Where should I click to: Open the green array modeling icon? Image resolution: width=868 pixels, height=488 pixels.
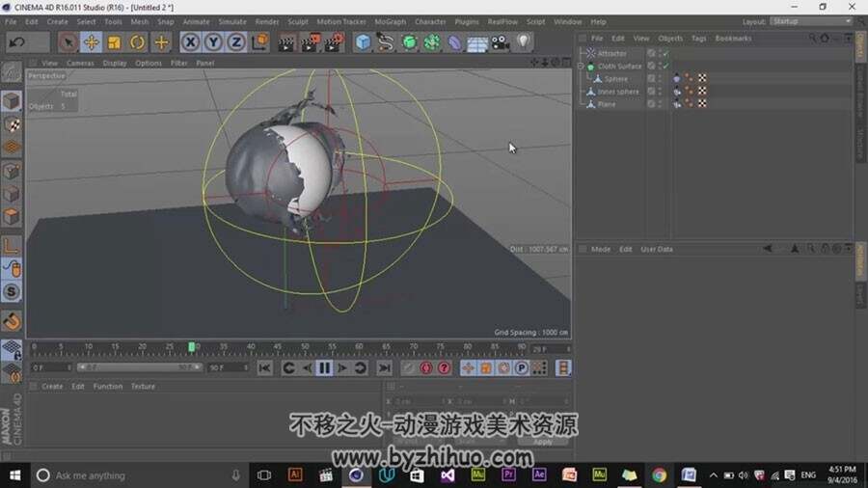[432, 42]
